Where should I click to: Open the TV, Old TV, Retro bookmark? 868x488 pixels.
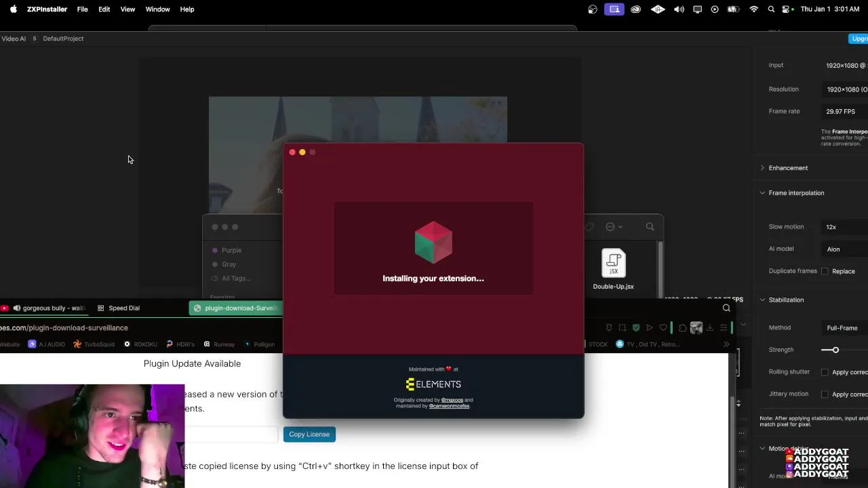[x=647, y=344]
